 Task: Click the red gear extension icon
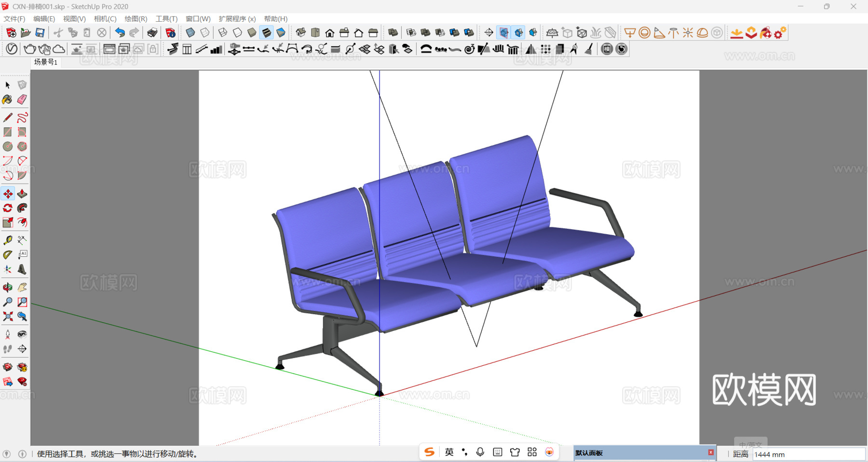pos(780,33)
